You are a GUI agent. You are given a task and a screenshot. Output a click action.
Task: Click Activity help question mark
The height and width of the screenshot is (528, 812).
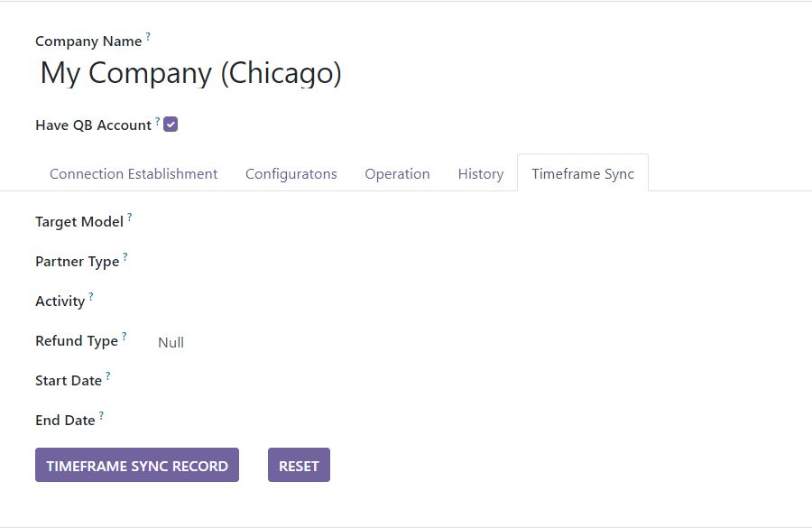tap(90, 297)
